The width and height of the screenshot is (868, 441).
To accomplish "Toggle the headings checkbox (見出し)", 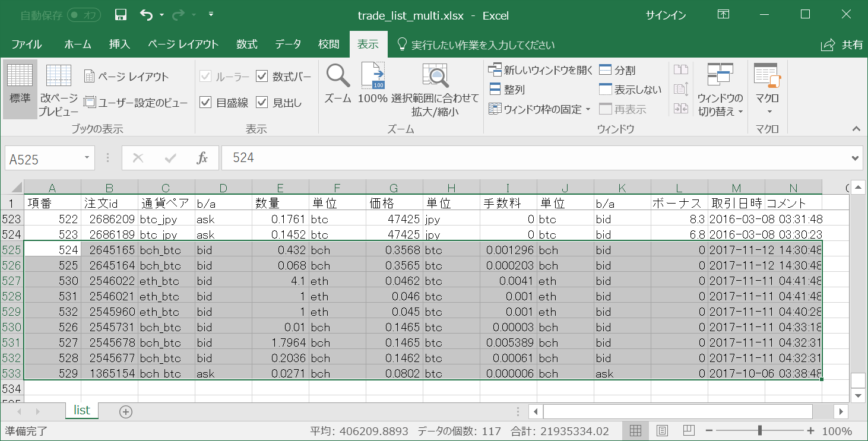I will [262, 102].
